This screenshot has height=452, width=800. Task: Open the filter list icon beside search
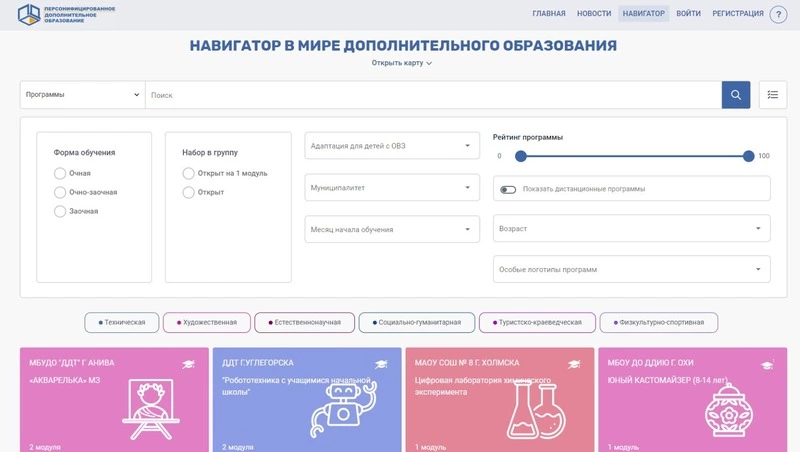[772, 95]
